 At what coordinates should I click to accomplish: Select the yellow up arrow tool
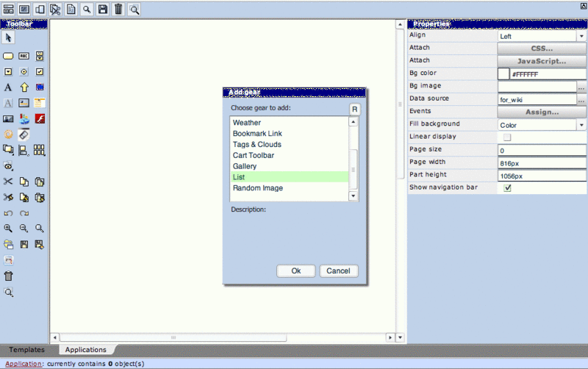tap(24, 87)
